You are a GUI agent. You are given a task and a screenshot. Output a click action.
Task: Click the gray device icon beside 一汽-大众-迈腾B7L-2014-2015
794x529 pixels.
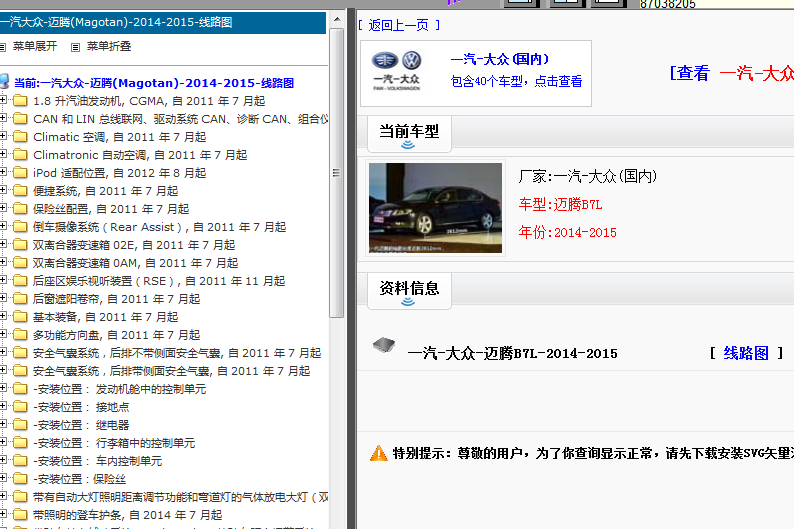click(x=384, y=345)
